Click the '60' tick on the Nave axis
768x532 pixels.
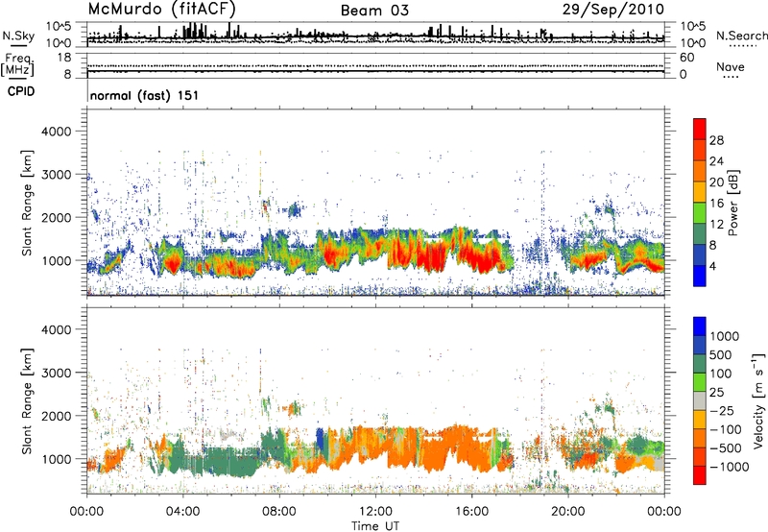687,58
